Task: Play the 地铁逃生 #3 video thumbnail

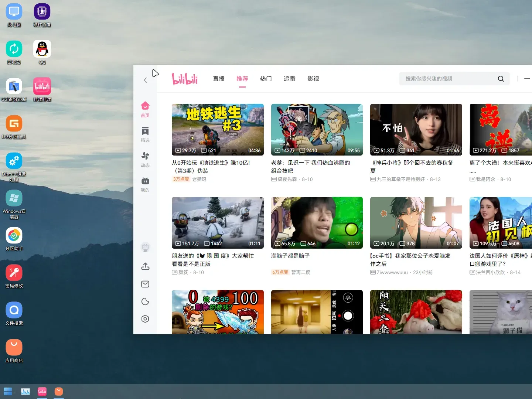Action: click(x=218, y=130)
